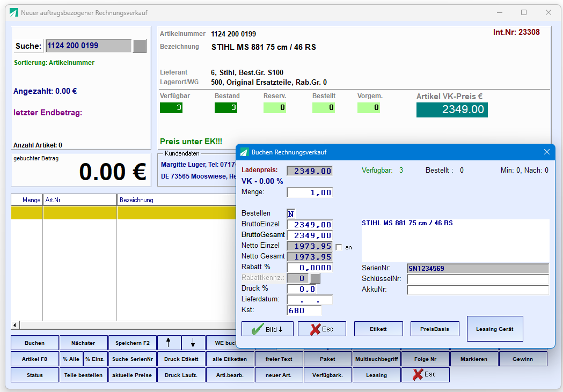563x392 pixels.
Task: Click the Markieren button
Action: pyautogui.click(x=474, y=359)
